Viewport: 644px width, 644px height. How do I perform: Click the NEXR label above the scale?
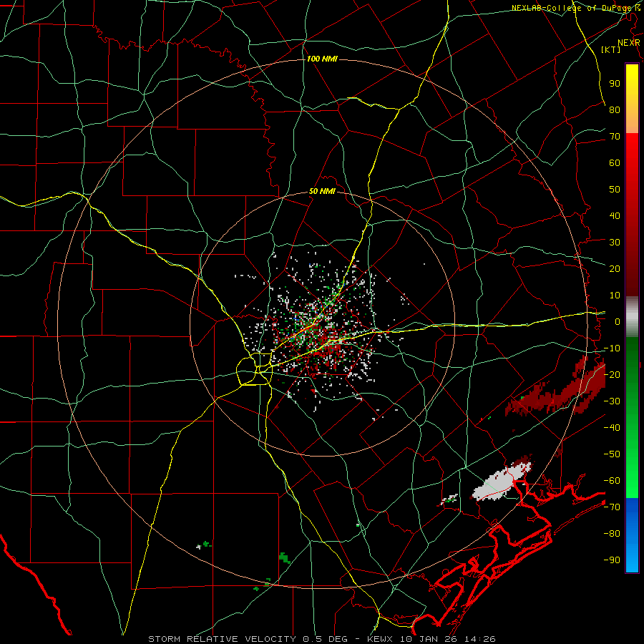pyautogui.click(x=629, y=43)
